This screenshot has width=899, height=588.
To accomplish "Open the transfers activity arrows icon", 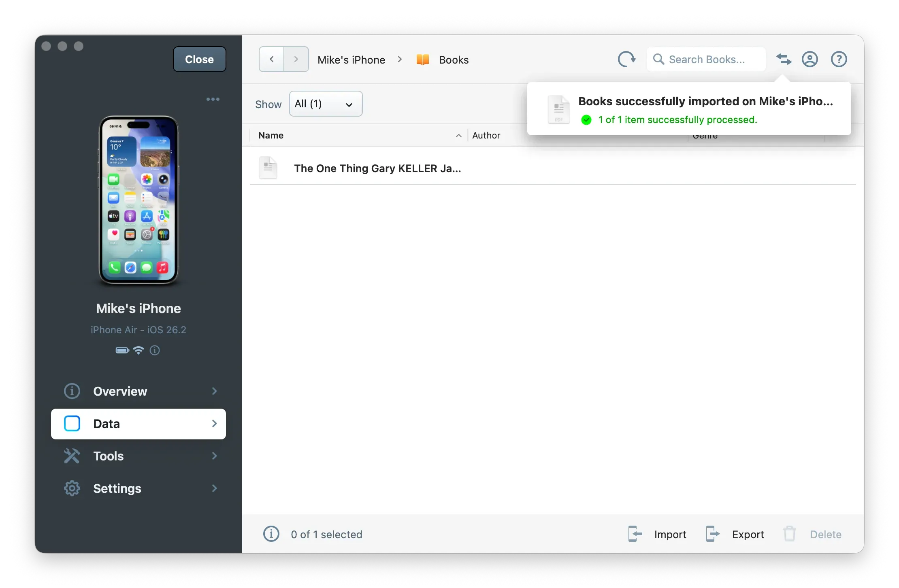I will pos(784,59).
